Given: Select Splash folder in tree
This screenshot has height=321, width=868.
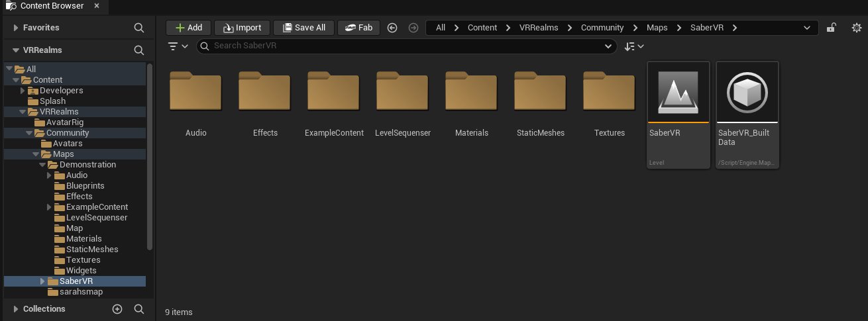Looking at the screenshot, I should (52, 101).
